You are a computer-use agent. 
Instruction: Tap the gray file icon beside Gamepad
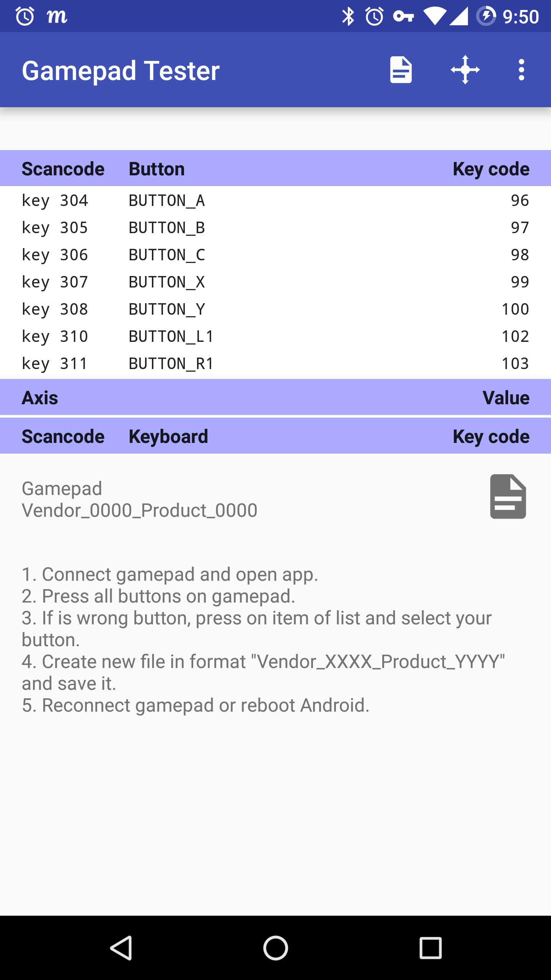(508, 497)
